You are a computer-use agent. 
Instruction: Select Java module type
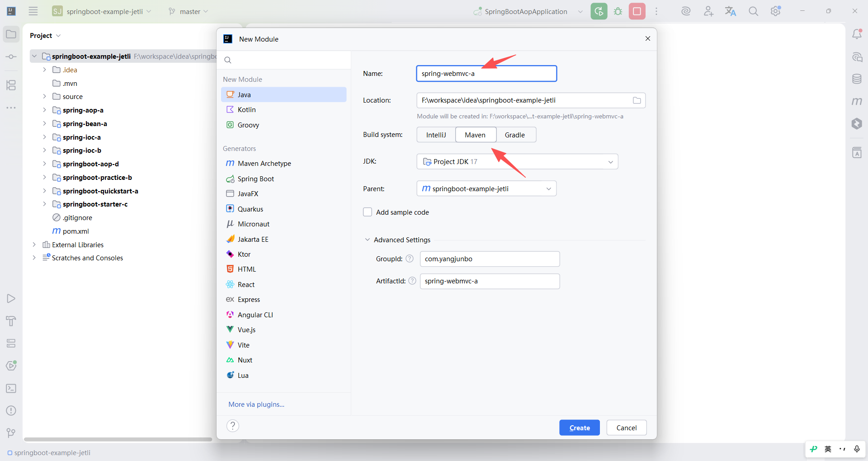click(284, 94)
